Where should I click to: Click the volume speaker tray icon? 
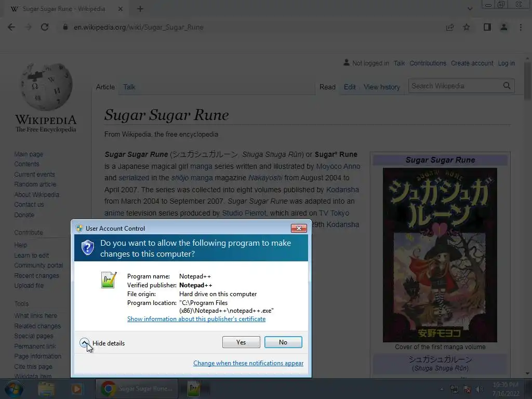[479, 390]
